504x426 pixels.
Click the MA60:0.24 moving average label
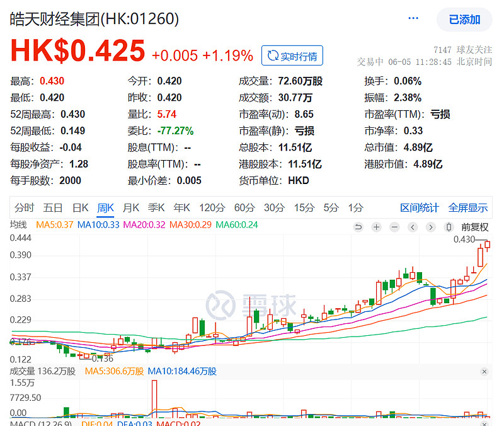pyautogui.click(x=237, y=225)
